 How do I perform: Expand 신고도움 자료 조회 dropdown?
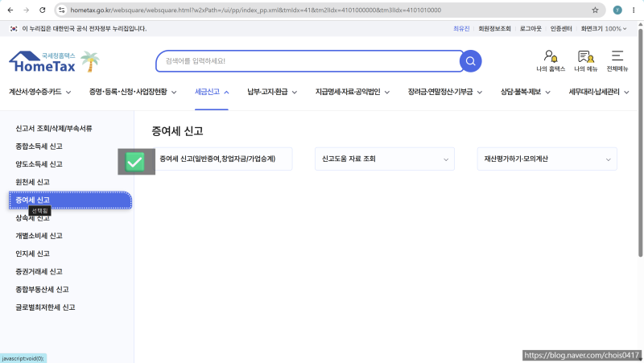385,159
